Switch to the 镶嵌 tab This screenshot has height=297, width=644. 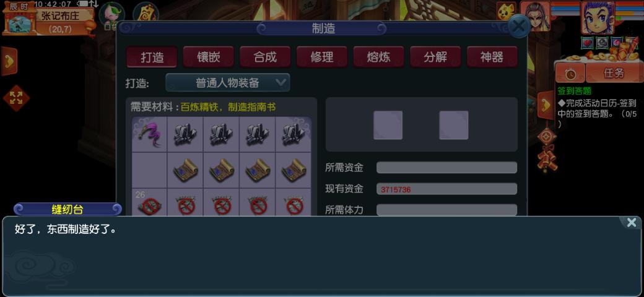pos(209,57)
